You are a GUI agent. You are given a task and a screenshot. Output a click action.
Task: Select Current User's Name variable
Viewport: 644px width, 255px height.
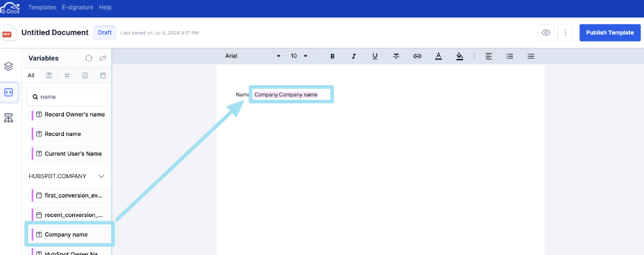(70, 154)
